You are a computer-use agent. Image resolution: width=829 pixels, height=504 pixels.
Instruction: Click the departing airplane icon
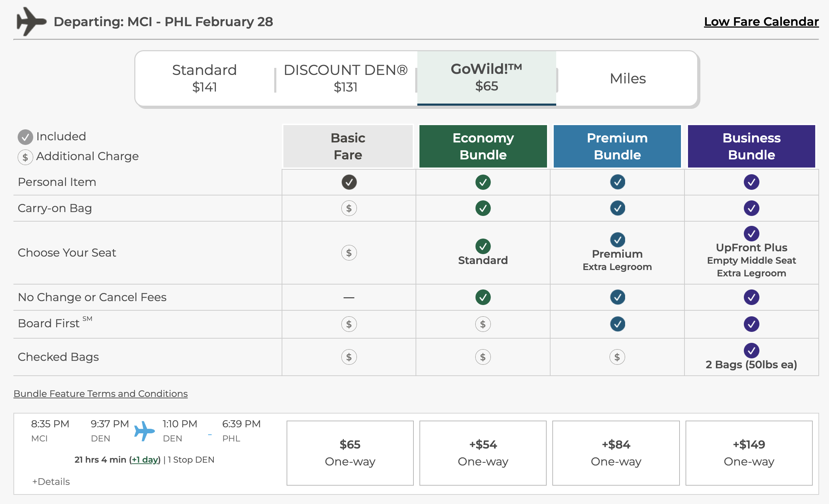click(x=31, y=22)
